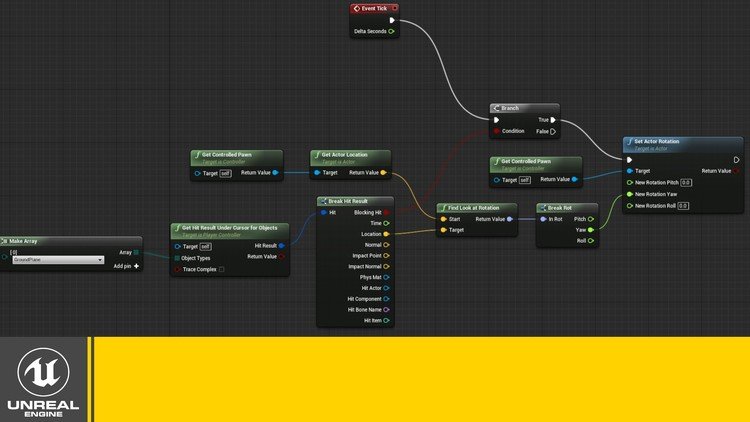The width and height of the screenshot is (750, 422).
Task: Click the Object Types input pin
Action: pyautogui.click(x=177, y=258)
